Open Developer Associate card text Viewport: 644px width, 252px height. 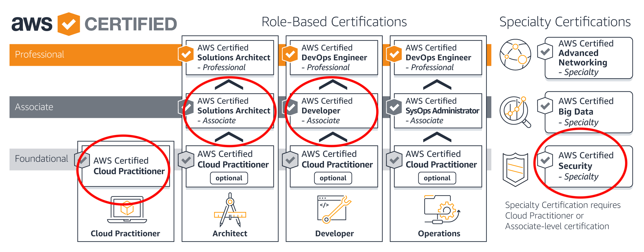(x=327, y=111)
